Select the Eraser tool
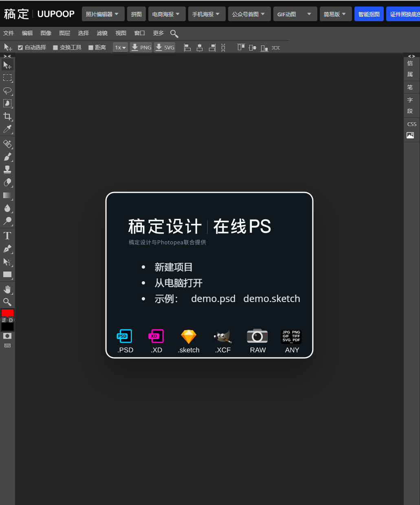The image size is (420, 505). 7,183
